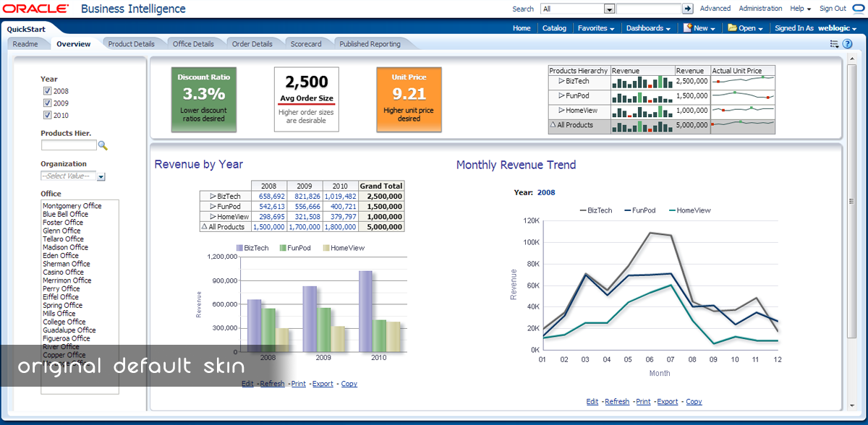This screenshot has height=425, width=868.
Task: Click the search text input field
Action: (x=649, y=9)
